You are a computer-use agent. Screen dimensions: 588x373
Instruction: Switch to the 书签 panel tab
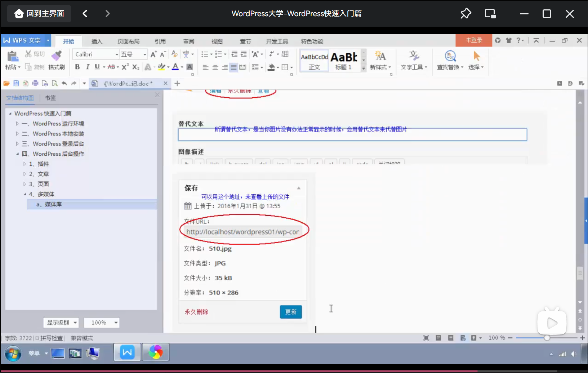(50, 98)
